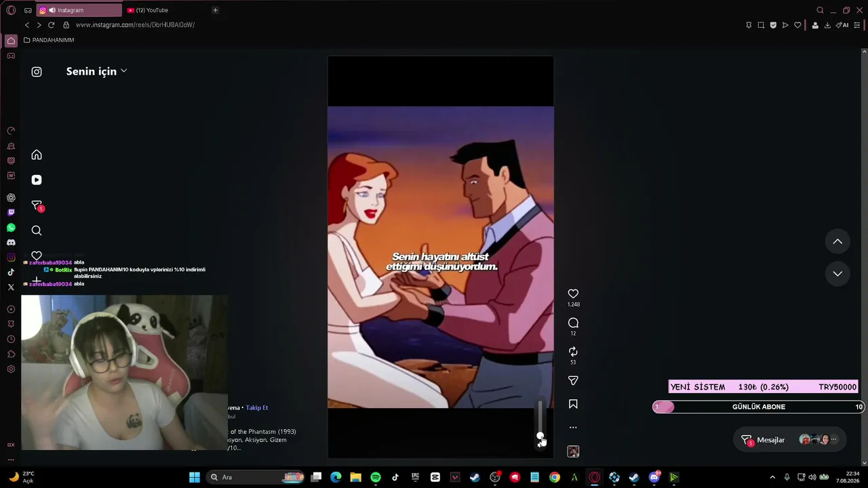The width and height of the screenshot is (868, 488).
Task: Open WhatsApp in the browser sidebar
Action: tap(11, 228)
